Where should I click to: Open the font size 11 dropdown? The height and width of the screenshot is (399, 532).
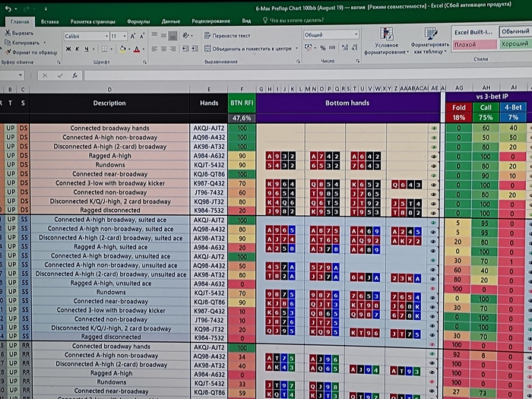[125, 36]
